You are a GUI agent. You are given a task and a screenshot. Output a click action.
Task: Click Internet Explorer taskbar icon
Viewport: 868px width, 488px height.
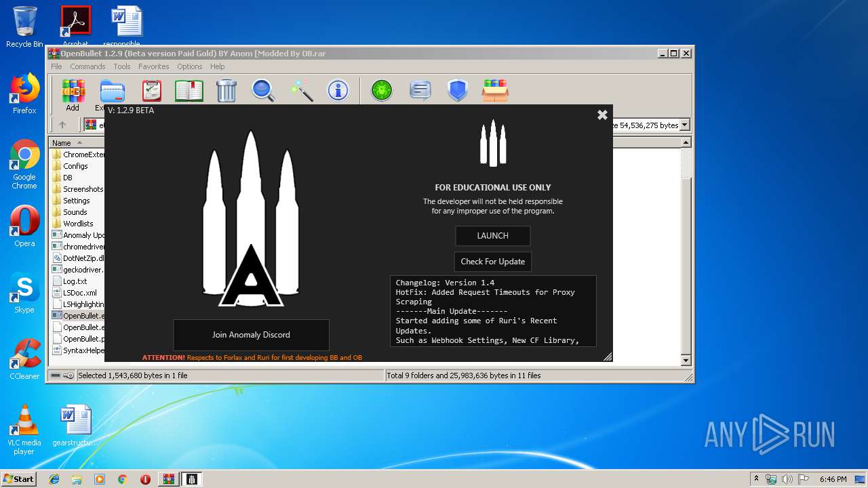(x=54, y=479)
